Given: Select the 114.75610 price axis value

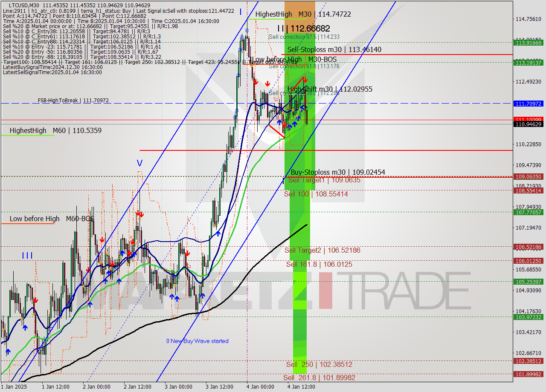Looking at the screenshot, I should click(x=529, y=19).
